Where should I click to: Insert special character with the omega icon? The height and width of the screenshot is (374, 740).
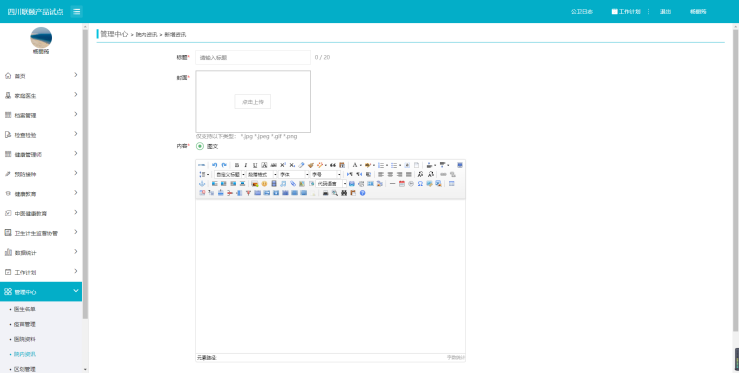[420, 184]
